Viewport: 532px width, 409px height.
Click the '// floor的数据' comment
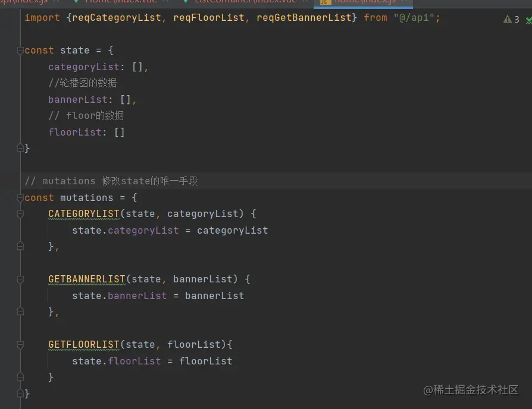tap(86, 116)
